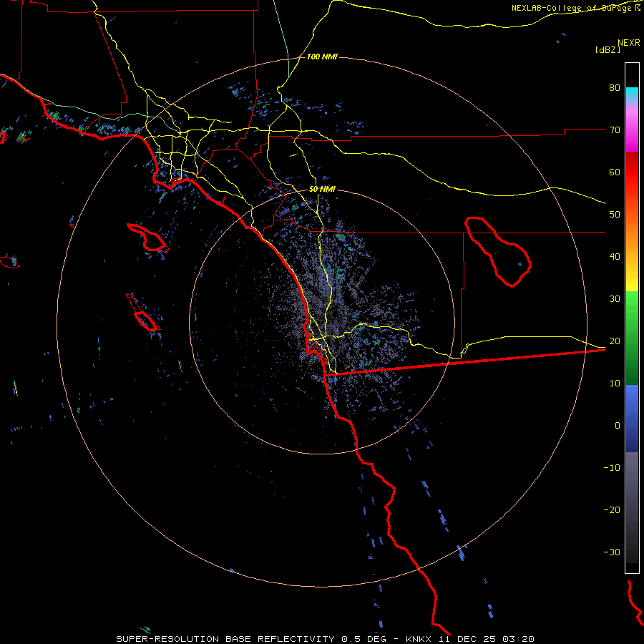The width and height of the screenshot is (644, 644).
Task: Click the '11 DEC 25 03:20' timestamp
Action: click(487, 639)
